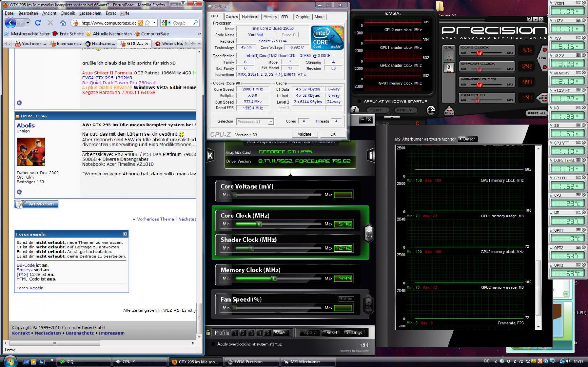Viewport: 588px width, 367px height.
Task: Switch to the Graphics tab in CPU-Z
Action: pos(303,17)
